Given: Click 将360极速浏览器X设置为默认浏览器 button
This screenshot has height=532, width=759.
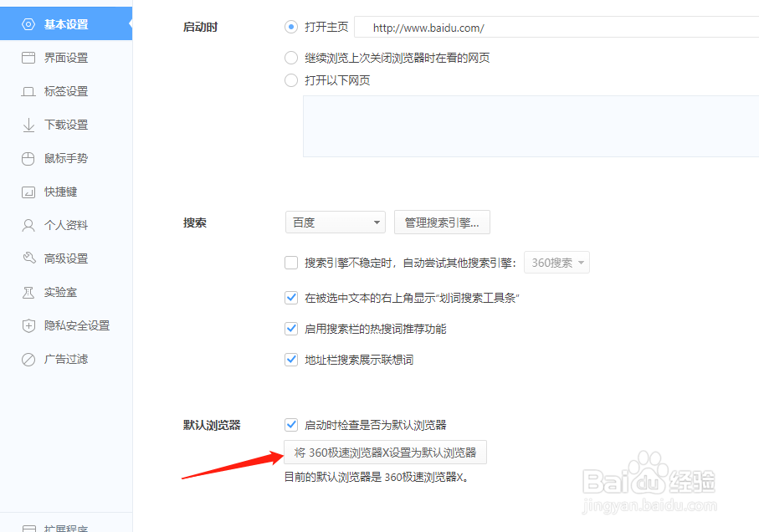Looking at the screenshot, I should tap(385, 453).
